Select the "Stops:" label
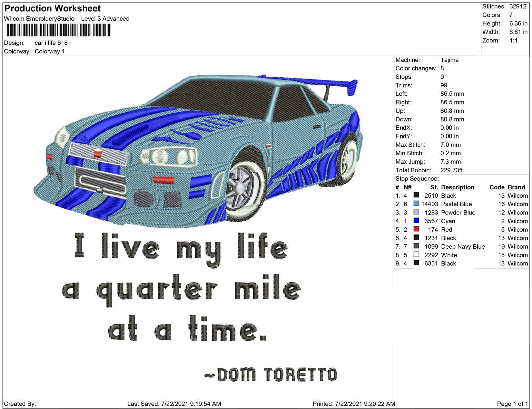 [404, 77]
